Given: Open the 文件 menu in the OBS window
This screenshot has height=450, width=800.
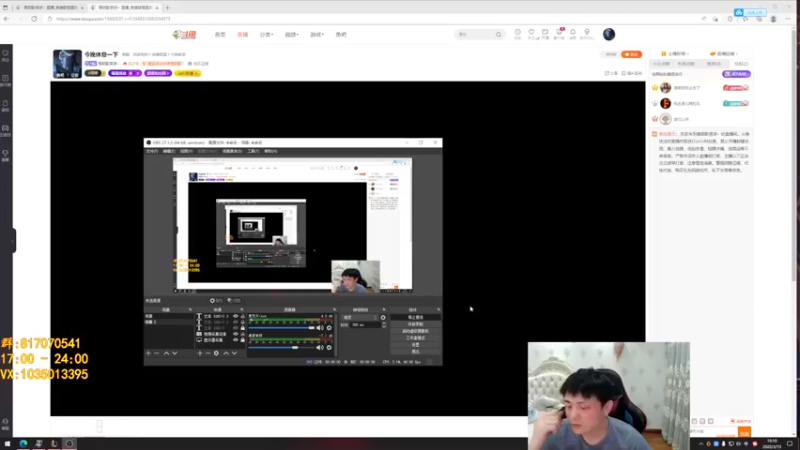Looking at the screenshot, I should pos(152,151).
